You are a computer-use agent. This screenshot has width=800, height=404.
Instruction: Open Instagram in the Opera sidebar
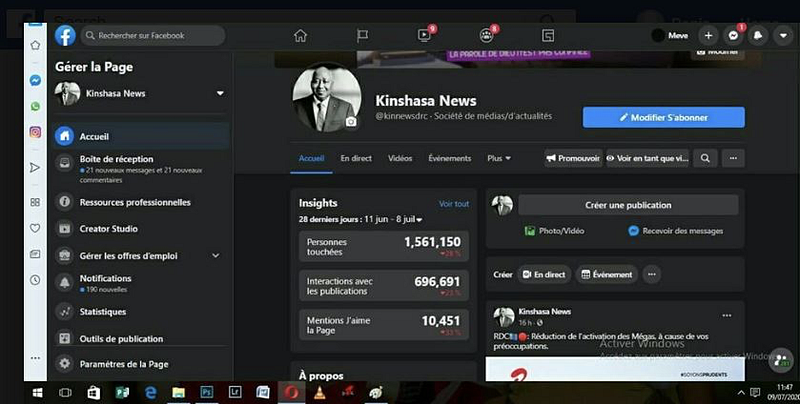pos(35,132)
